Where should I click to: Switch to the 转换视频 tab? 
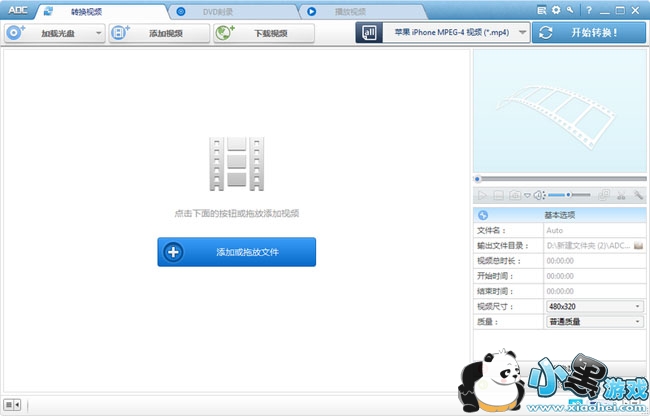(x=101, y=12)
